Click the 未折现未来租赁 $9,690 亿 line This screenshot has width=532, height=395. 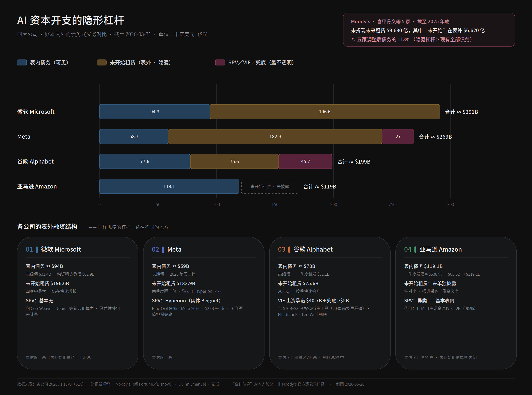pos(418,30)
